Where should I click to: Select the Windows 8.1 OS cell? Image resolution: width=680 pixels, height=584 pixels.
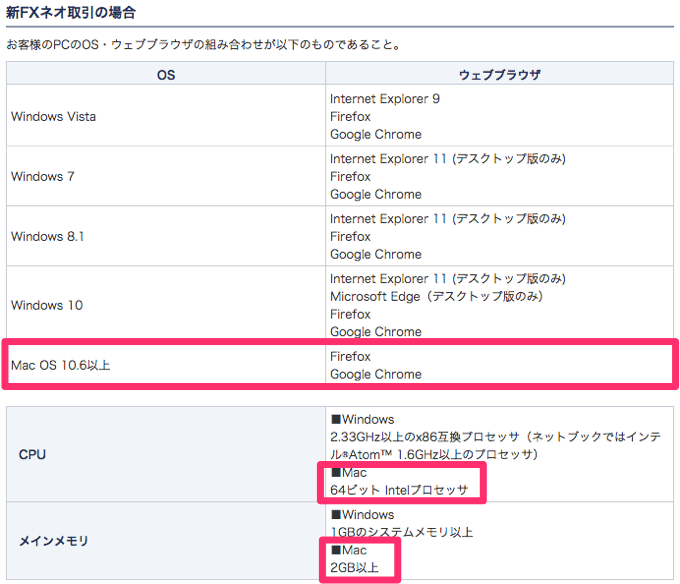pos(47,237)
